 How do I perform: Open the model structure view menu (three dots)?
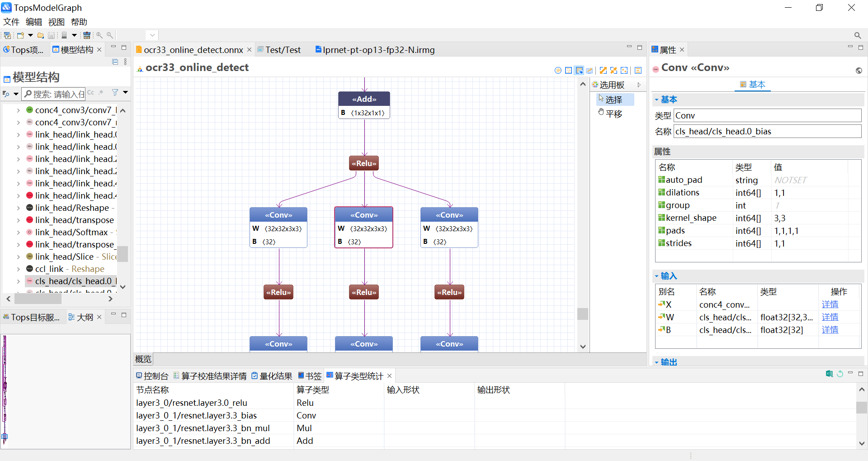pos(125,62)
